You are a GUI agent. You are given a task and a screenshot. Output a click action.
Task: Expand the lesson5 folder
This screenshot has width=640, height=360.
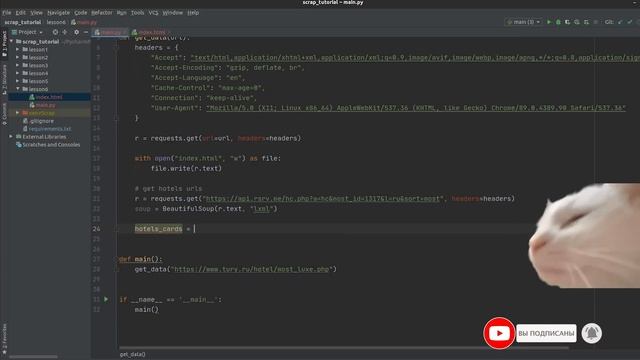coord(18,81)
